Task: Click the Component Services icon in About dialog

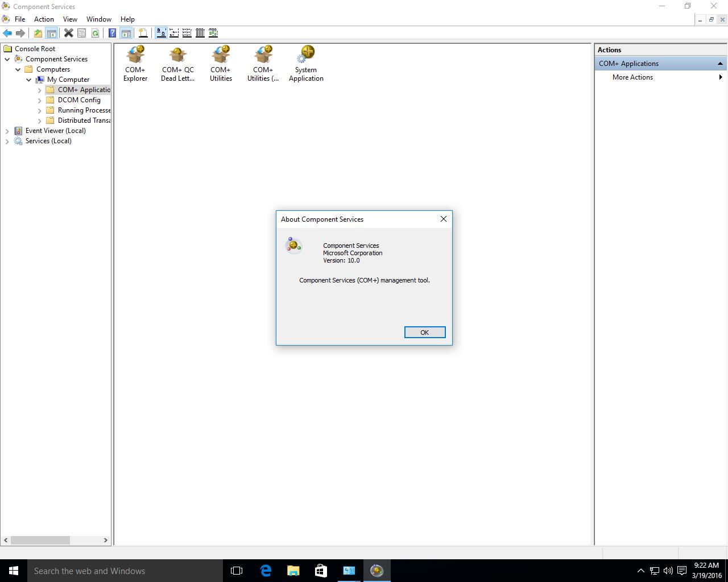Action: tap(293, 245)
